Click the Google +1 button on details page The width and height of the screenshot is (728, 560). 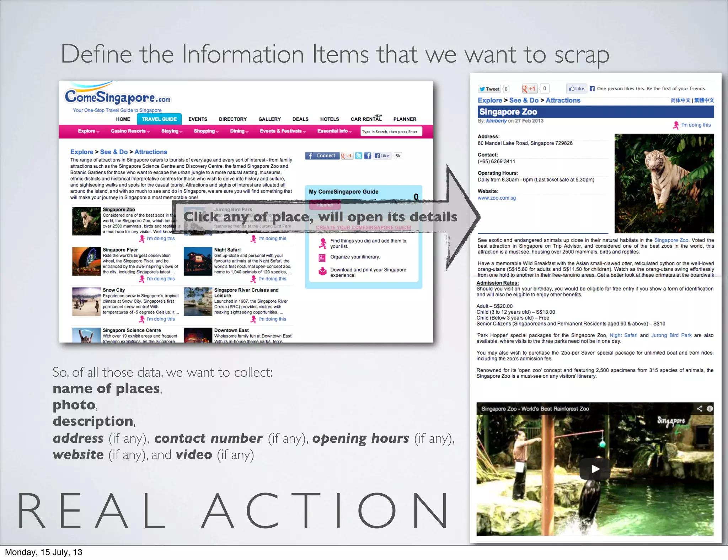[x=529, y=88]
